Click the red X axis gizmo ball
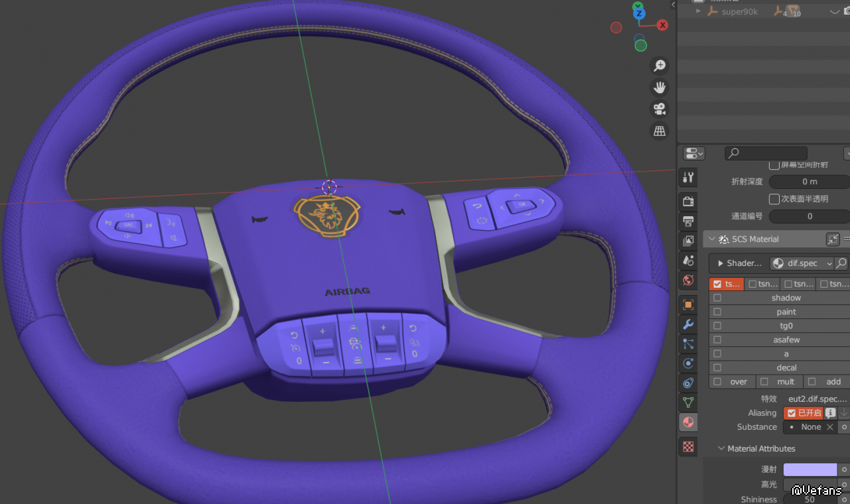The width and height of the screenshot is (850, 504). coord(662,25)
